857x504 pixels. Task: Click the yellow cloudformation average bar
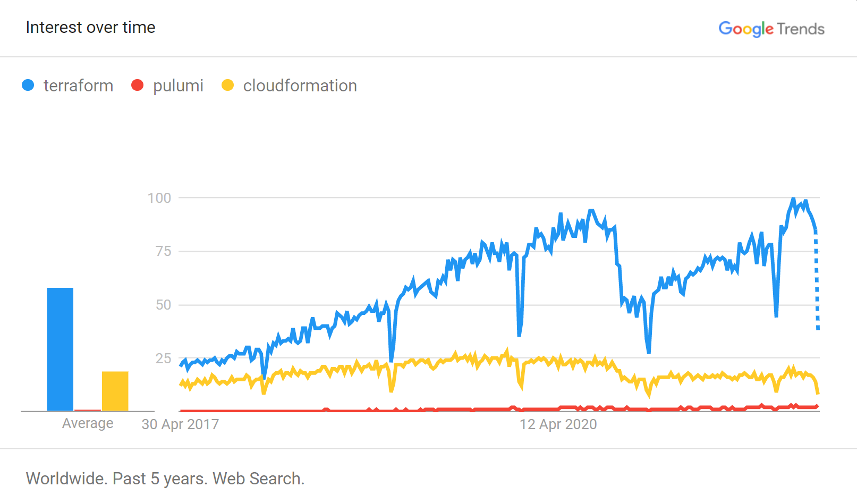[115, 391]
